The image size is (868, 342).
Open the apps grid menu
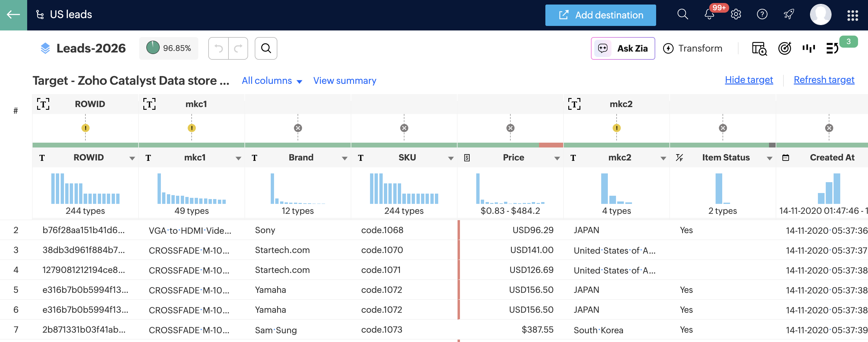tap(852, 15)
